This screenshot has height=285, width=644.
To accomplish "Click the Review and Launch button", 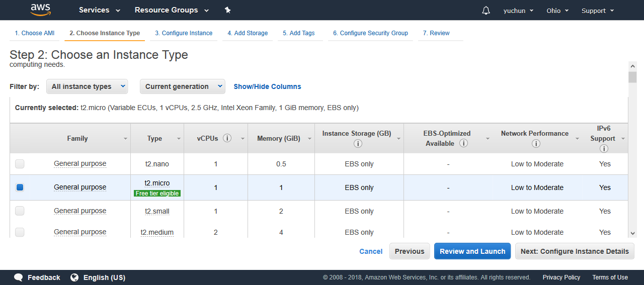I will pos(472,251).
